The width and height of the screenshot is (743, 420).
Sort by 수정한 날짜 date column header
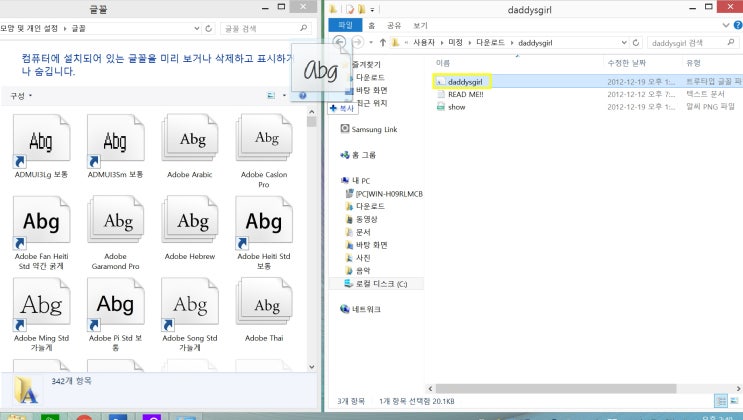tap(626, 63)
